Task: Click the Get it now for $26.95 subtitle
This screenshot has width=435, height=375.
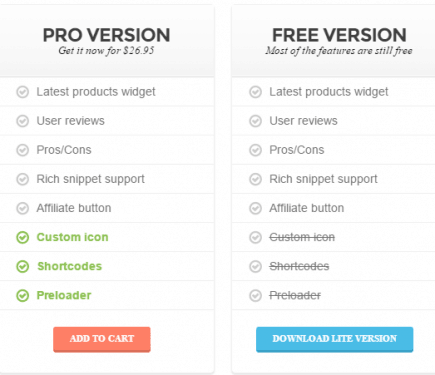Action: (x=106, y=50)
